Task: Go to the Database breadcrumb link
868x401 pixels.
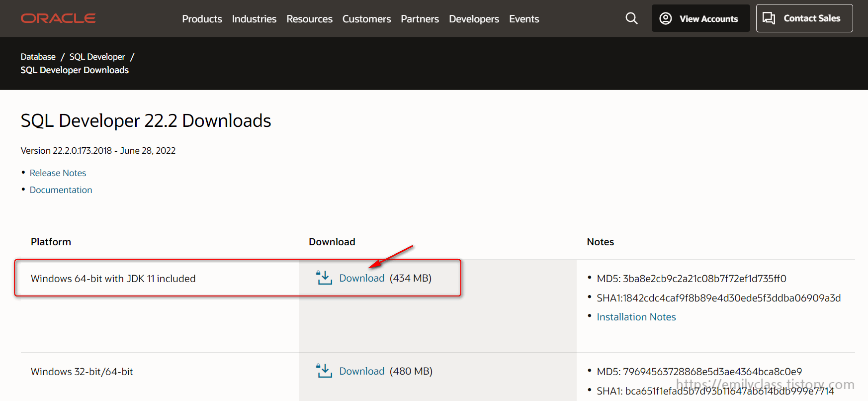Action: 38,57
